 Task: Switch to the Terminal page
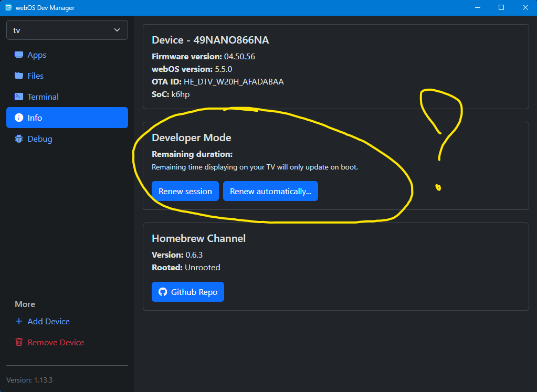coord(43,97)
